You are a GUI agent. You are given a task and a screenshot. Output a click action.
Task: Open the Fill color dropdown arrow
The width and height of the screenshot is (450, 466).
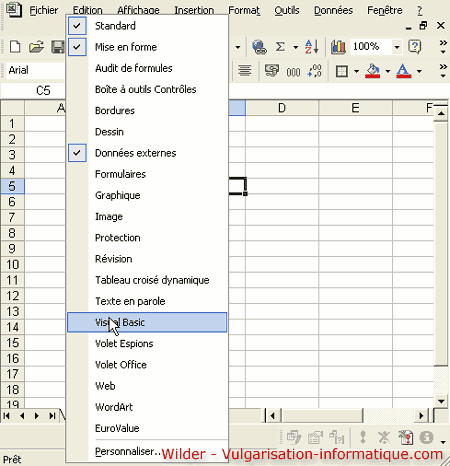[388, 71]
